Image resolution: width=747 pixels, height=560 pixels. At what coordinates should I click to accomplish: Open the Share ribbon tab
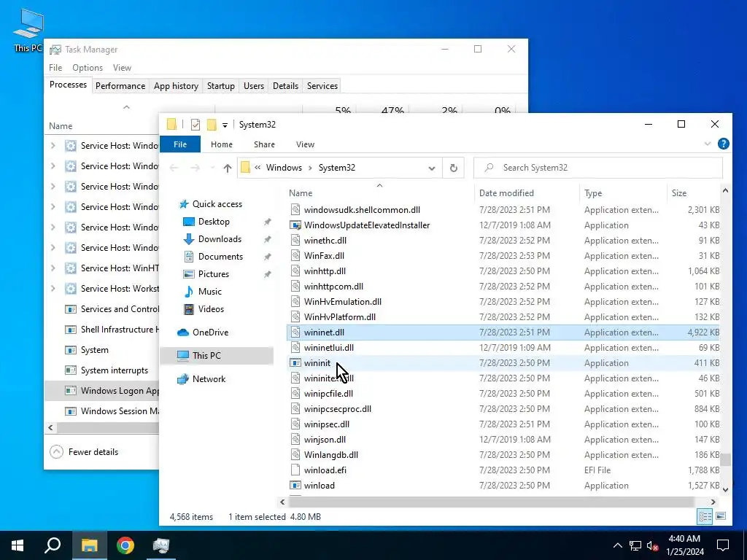click(x=264, y=144)
